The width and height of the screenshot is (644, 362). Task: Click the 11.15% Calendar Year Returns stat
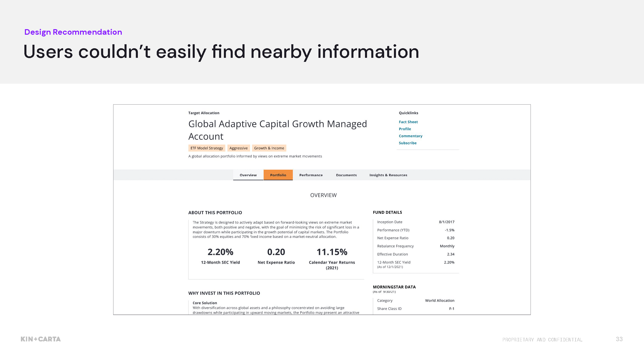[332, 252]
